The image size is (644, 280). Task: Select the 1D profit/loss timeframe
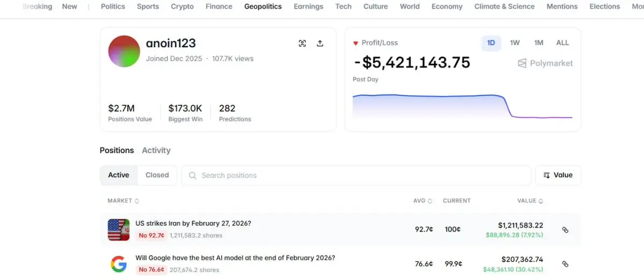(x=491, y=43)
